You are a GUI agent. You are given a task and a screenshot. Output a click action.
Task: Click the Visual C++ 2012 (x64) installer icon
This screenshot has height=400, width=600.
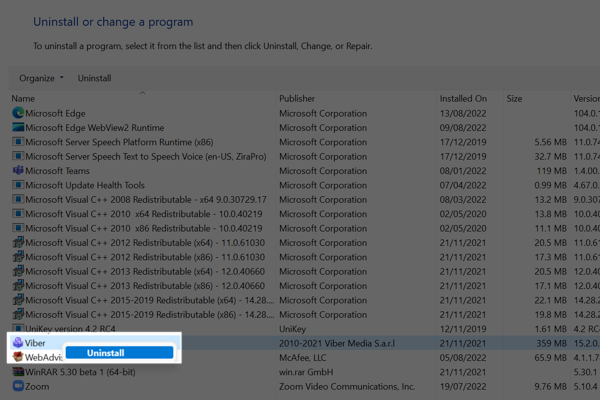coord(18,242)
